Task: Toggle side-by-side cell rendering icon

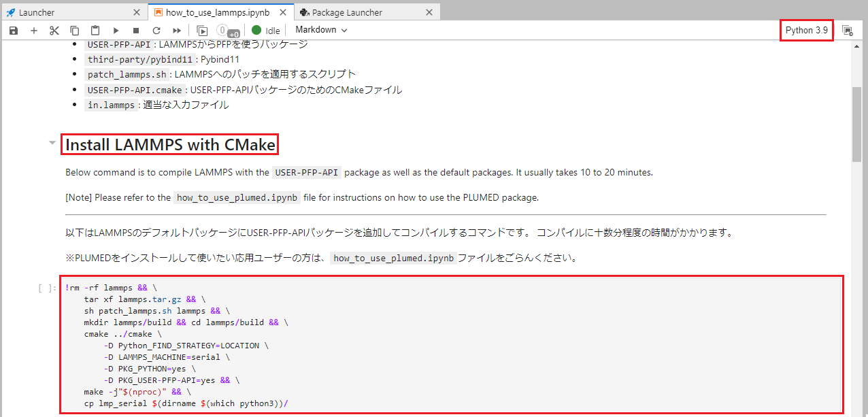Action: tap(201, 30)
